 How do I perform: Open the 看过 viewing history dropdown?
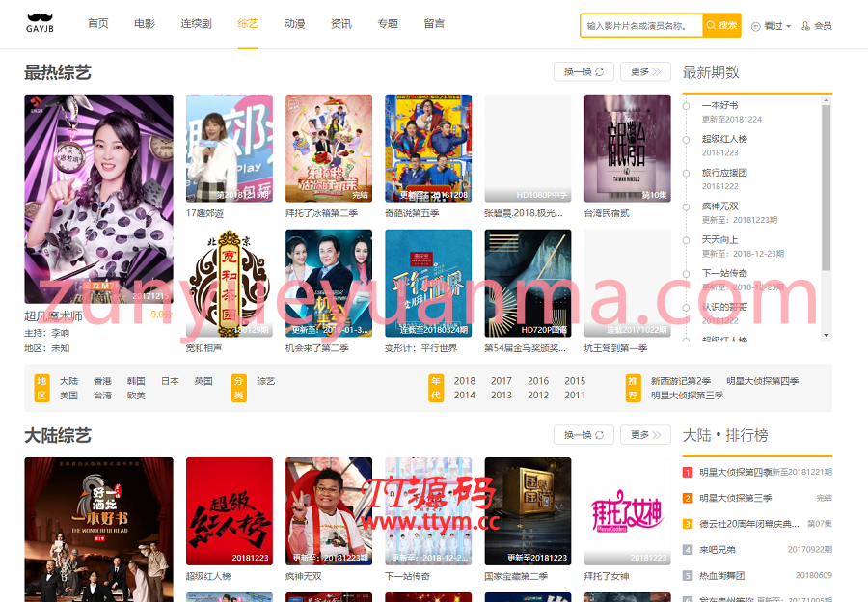coord(772,26)
